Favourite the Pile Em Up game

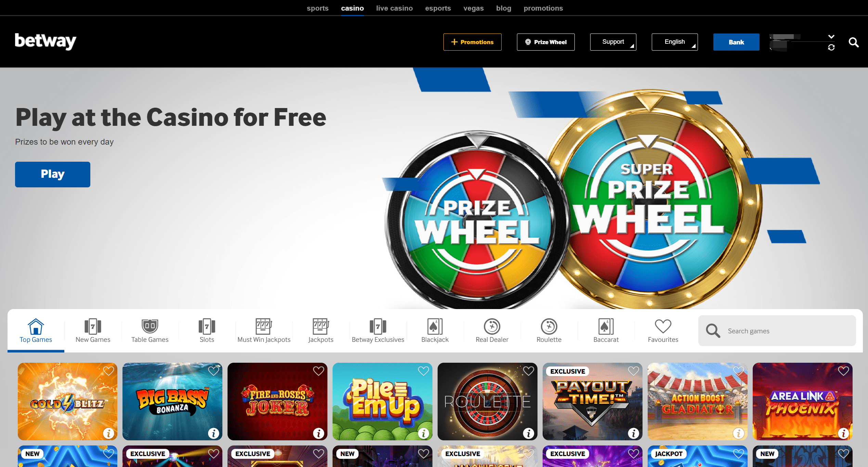pos(423,371)
